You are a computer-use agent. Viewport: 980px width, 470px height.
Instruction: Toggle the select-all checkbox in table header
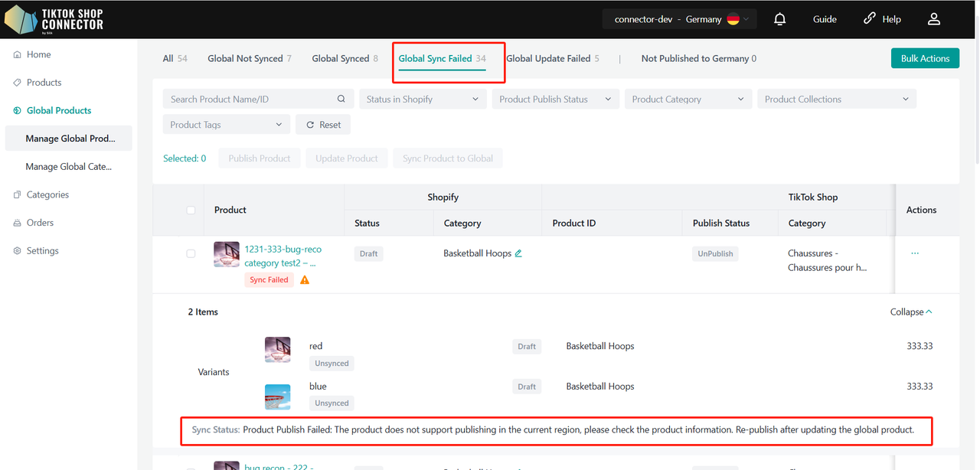tap(191, 211)
